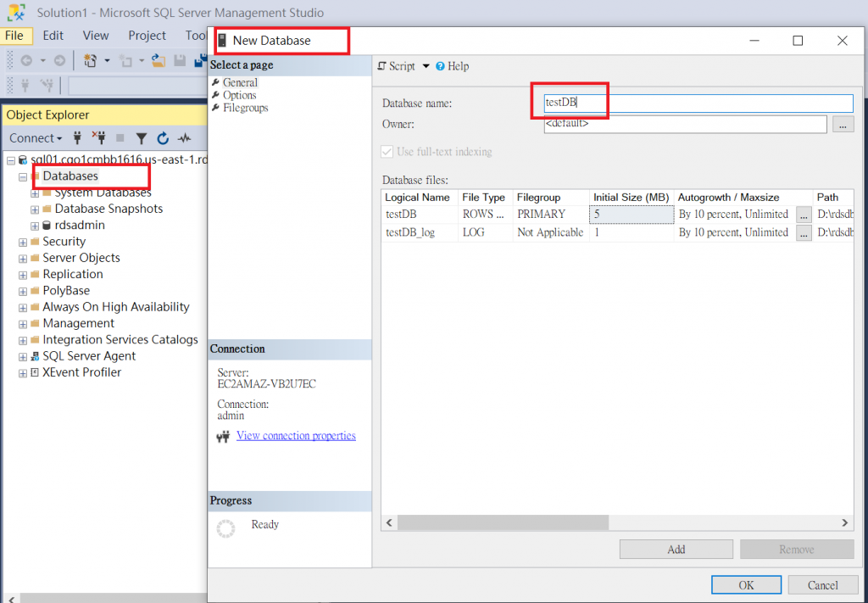The image size is (868, 603).
Task: Expand the Database Snapshots node
Action: click(x=35, y=209)
